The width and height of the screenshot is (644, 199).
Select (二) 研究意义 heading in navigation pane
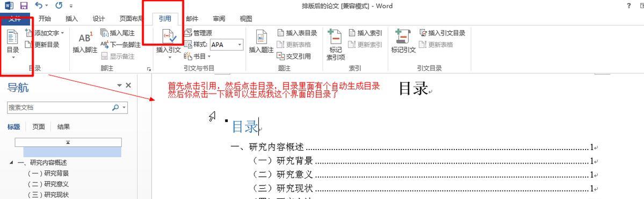click(48, 184)
